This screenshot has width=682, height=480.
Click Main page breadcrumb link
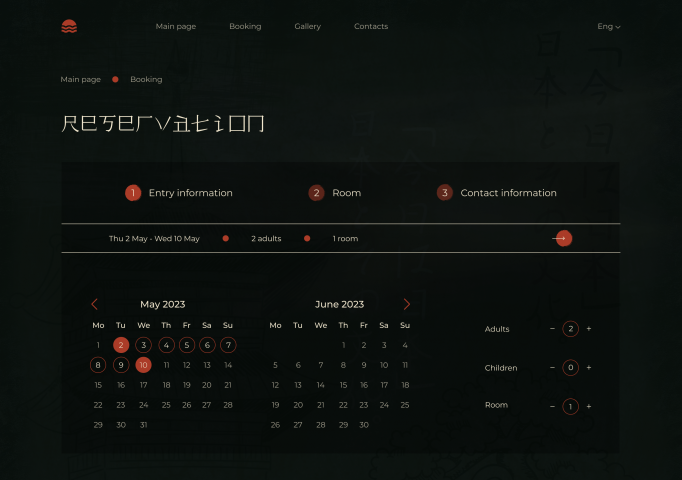pos(80,80)
